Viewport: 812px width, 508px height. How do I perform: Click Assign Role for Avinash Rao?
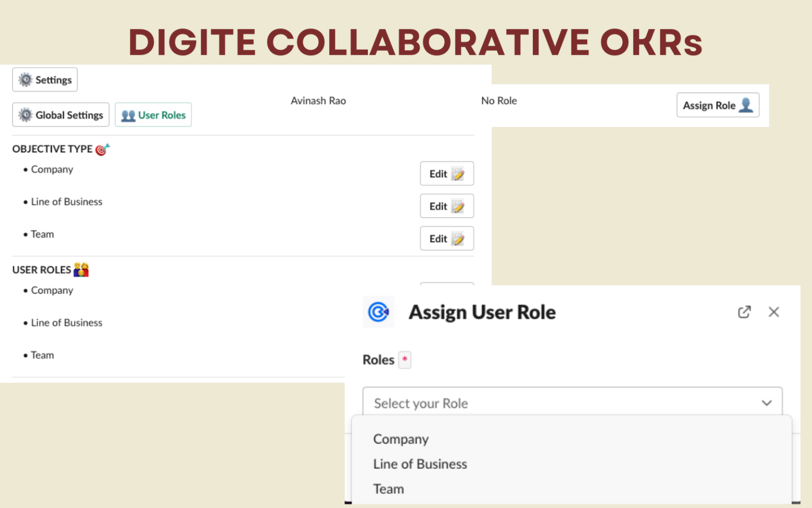[x=718, y=105]
